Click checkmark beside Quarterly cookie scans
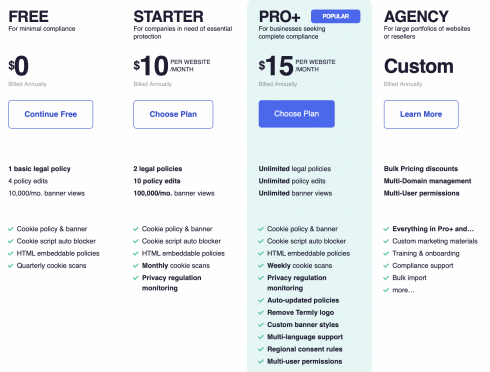Screen dimensions: 490x372 pyautogui.click(x=11, y=266)
